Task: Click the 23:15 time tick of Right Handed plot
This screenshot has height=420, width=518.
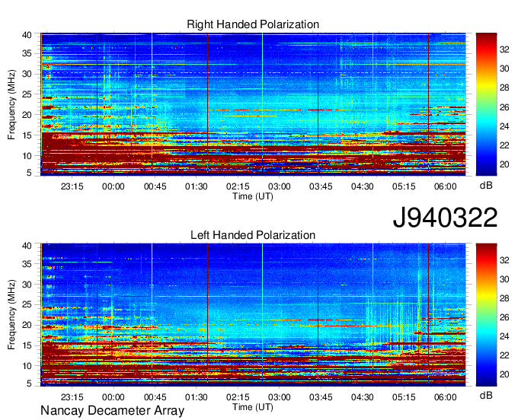Action: point(72,186)
